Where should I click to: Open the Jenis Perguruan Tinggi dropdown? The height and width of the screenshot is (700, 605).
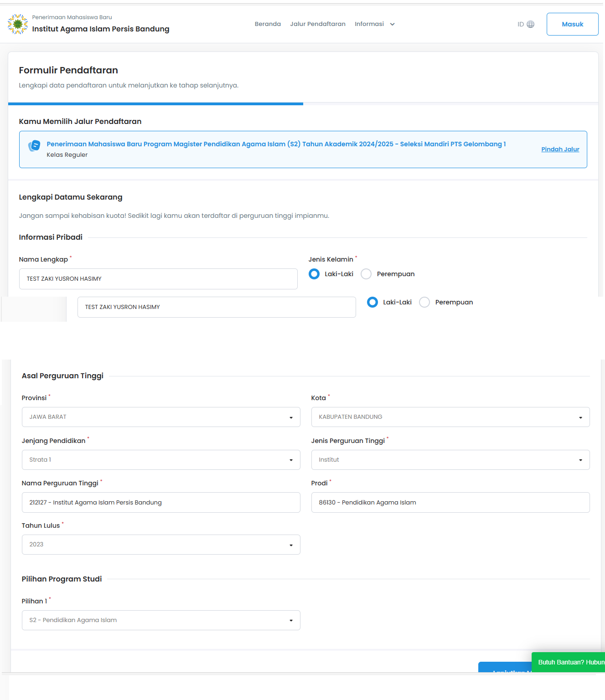(x=450, y=460)
